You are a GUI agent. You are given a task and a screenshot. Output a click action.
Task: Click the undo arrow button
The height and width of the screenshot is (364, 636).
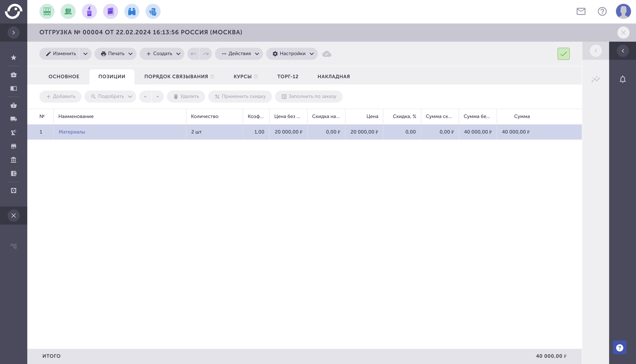coord(193,54)
